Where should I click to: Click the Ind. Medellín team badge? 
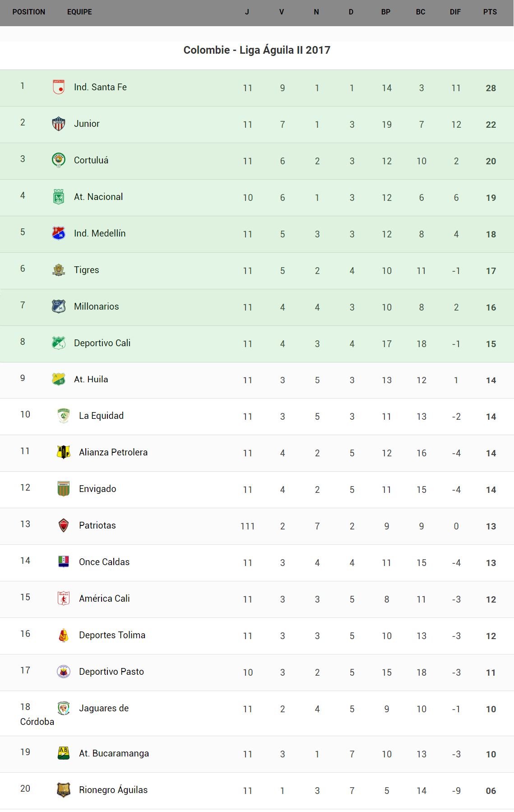tap(59, 233)
